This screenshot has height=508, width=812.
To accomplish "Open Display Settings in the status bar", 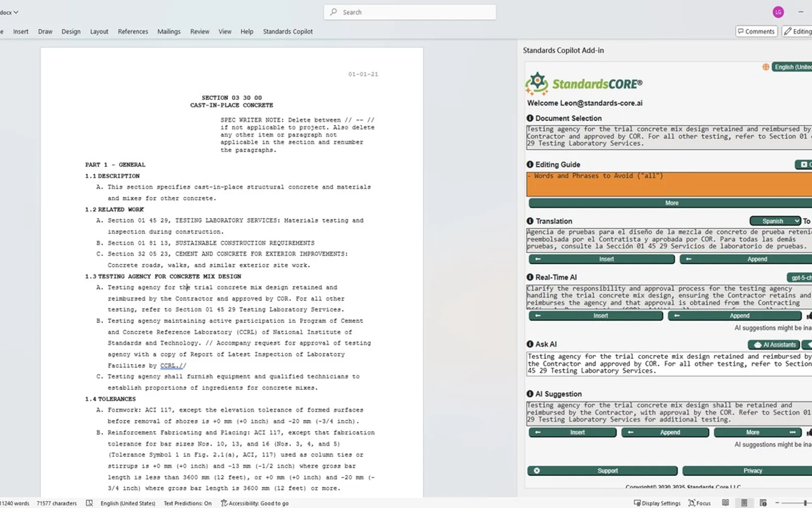I will click(x=657, y=503).
